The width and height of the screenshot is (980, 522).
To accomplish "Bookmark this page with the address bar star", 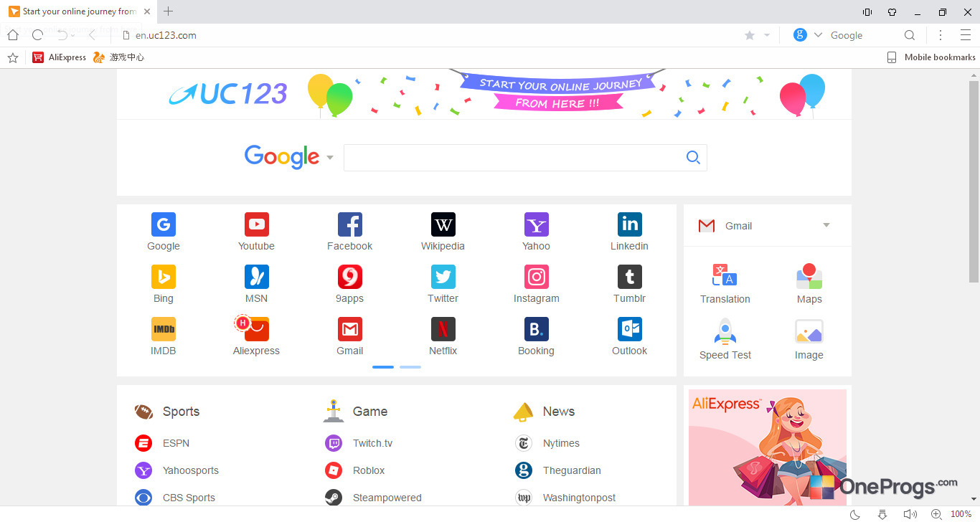I will click(750, 35).
